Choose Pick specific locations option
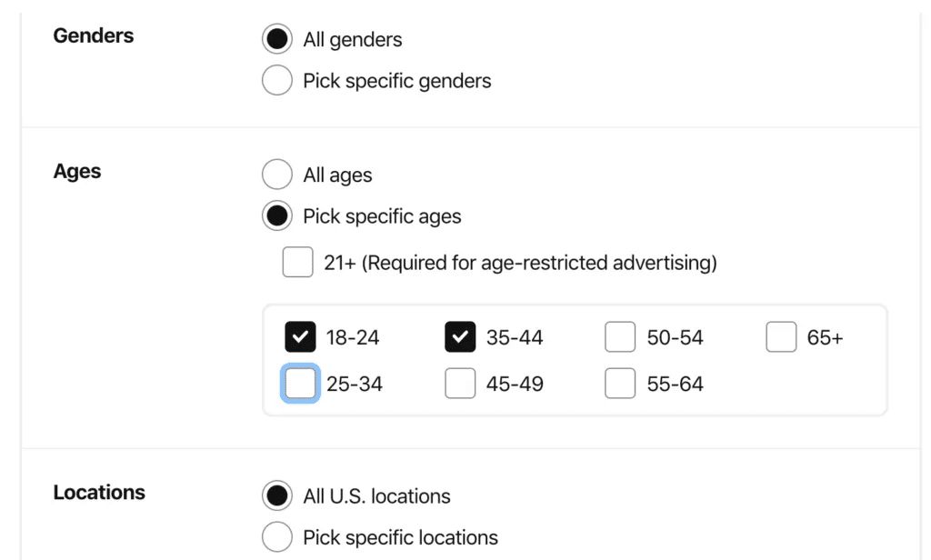 276,537
